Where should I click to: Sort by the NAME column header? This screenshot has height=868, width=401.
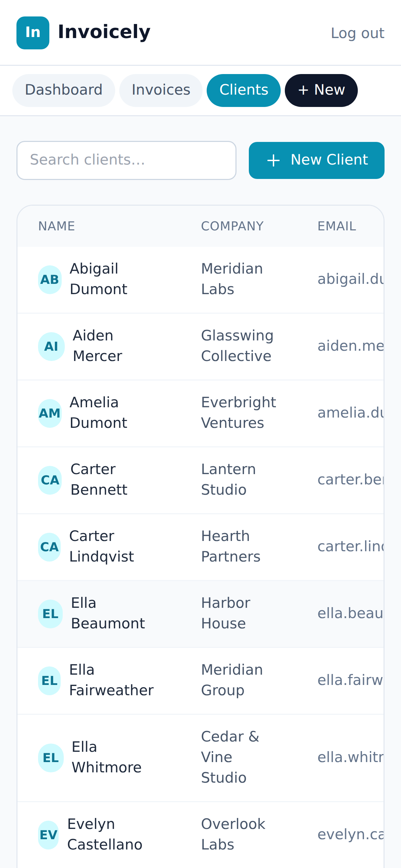point(57,226)
